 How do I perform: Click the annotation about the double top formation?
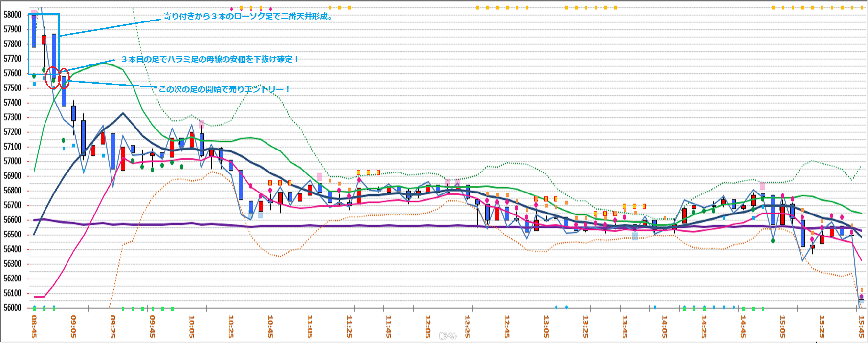coord(248,16)
